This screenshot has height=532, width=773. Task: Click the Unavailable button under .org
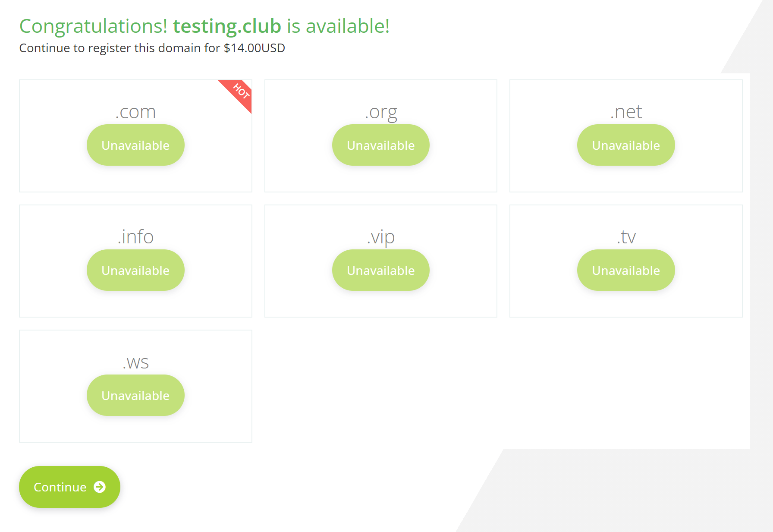tap(380, 145)
